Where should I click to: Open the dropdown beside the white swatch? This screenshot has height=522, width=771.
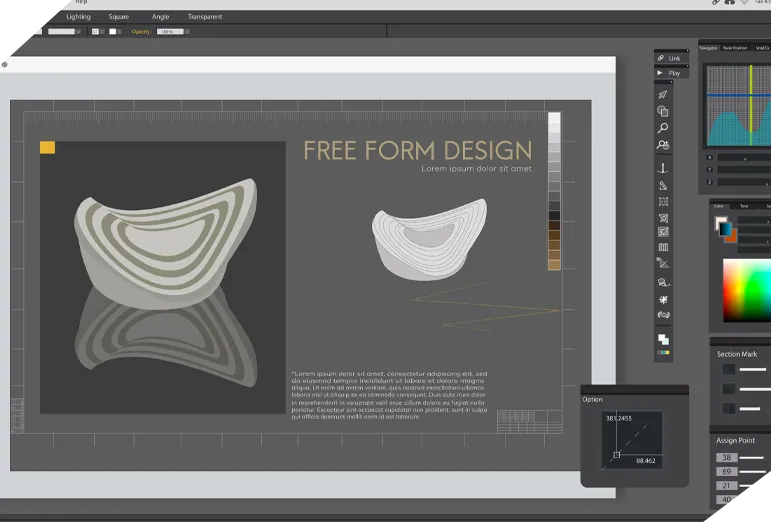(x=119, y=31)
